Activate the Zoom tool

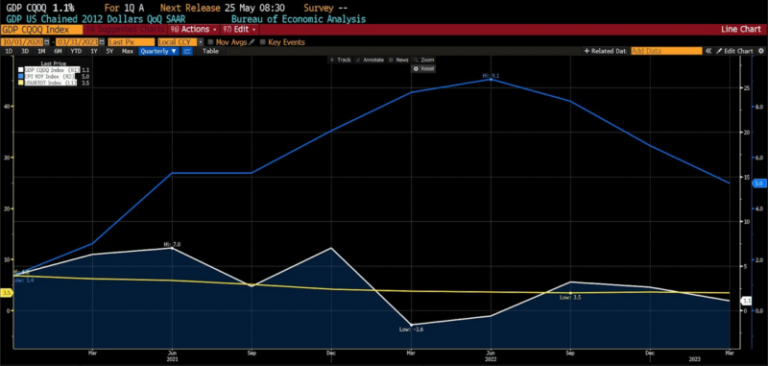coord(424,60)
